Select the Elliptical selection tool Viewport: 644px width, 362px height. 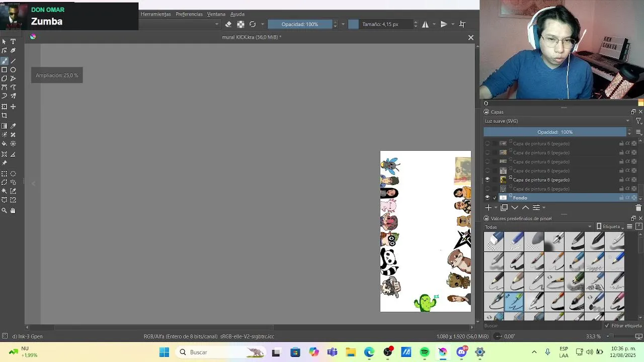click(x=13, y=173)
